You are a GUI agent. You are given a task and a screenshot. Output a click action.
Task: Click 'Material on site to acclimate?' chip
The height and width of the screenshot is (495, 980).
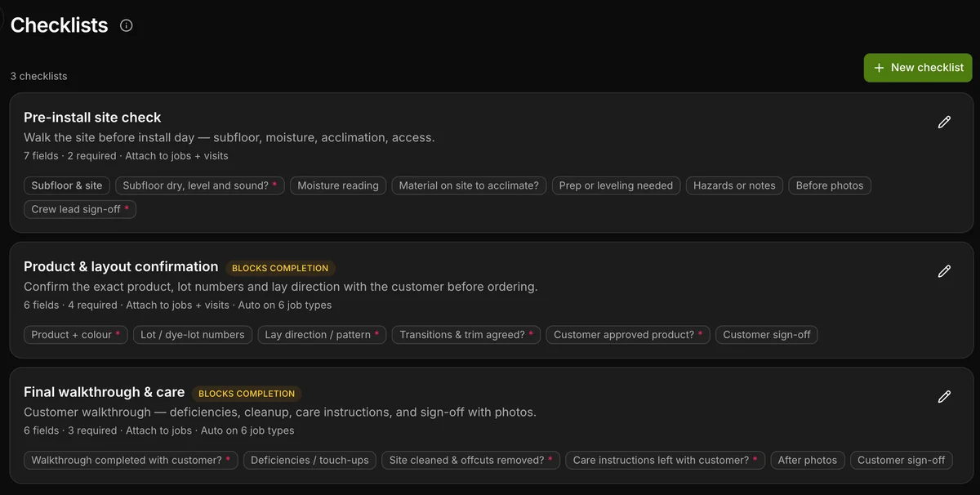pos(469,185)
